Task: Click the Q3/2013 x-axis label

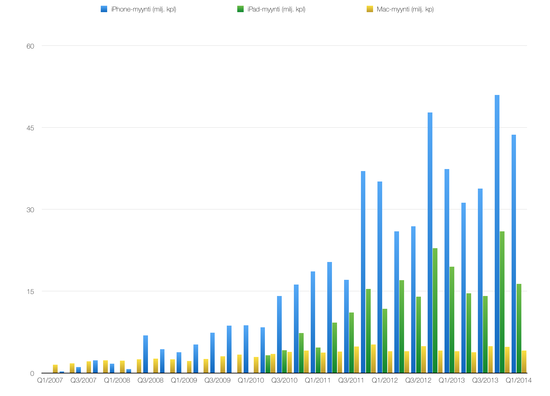Action: point(485,380)
